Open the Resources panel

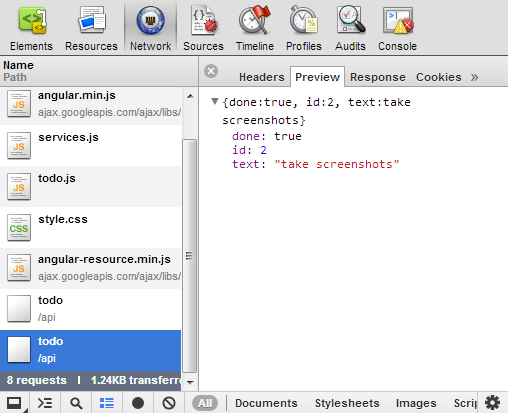[x=91, y=29]
